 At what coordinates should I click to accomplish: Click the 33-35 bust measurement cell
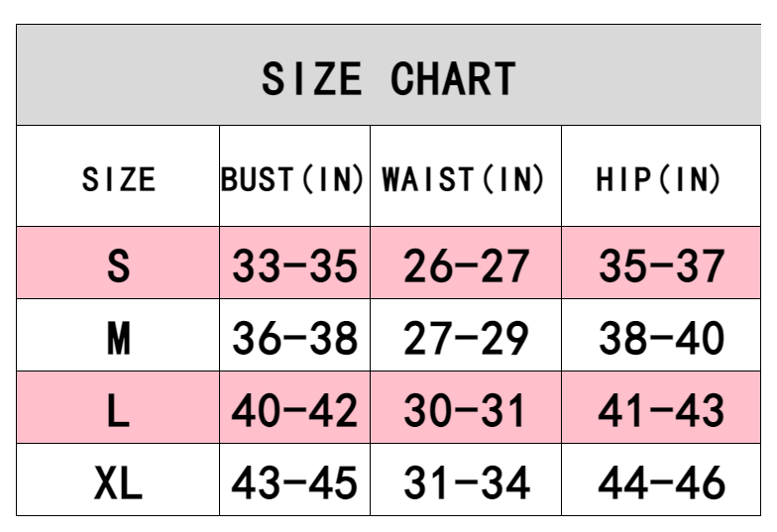click(294, 266)
